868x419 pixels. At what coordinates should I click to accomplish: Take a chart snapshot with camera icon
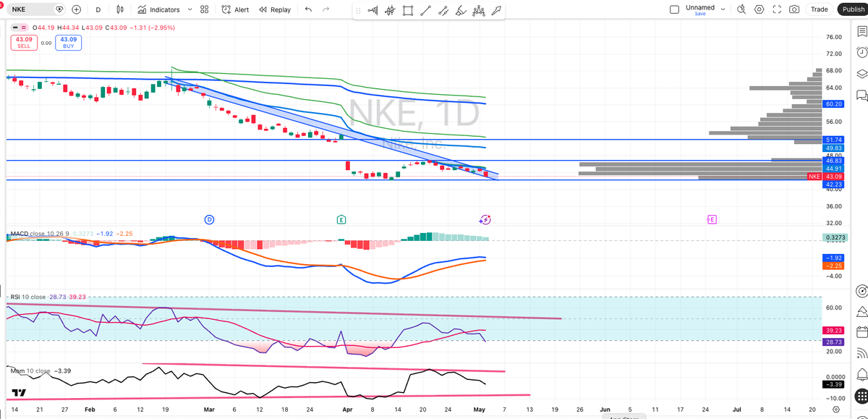click(794, 9)
